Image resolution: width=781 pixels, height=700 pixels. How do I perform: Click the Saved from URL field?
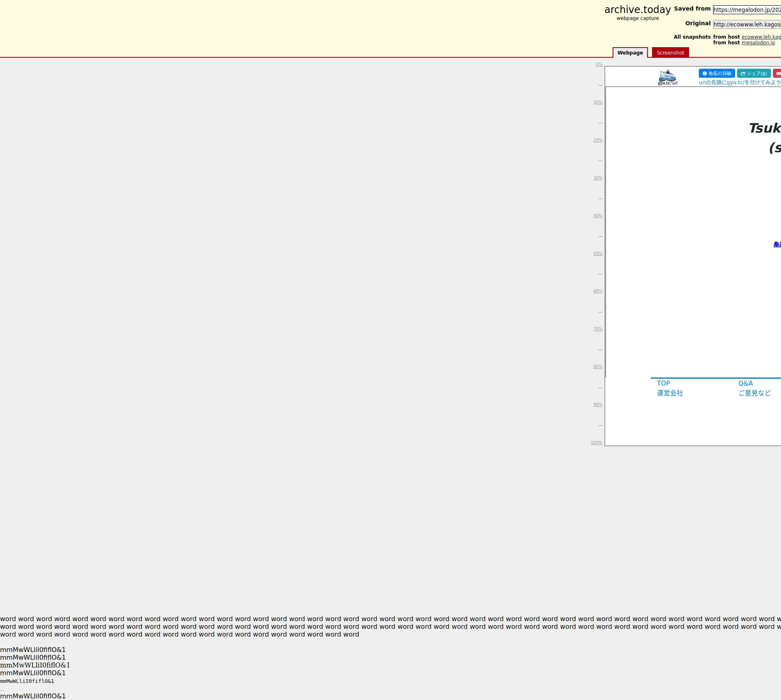pos(747,10)
